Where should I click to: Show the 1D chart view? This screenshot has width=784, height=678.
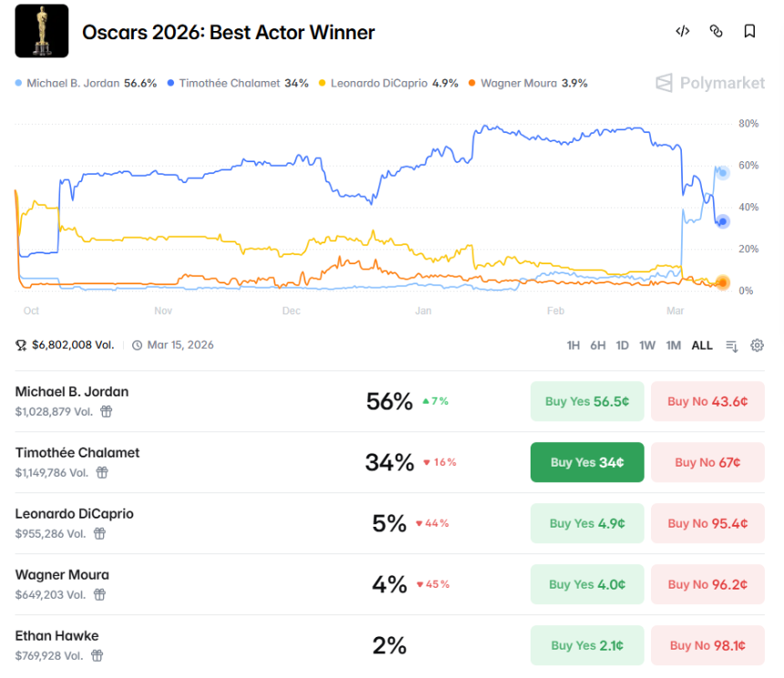[623, 345]
